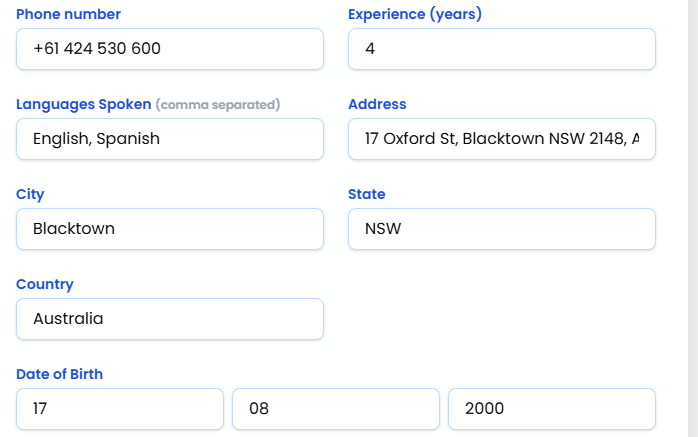Click the Country field showing Australia
The width and height of the screenshot is (698, 437).
[x=170, y=319]
